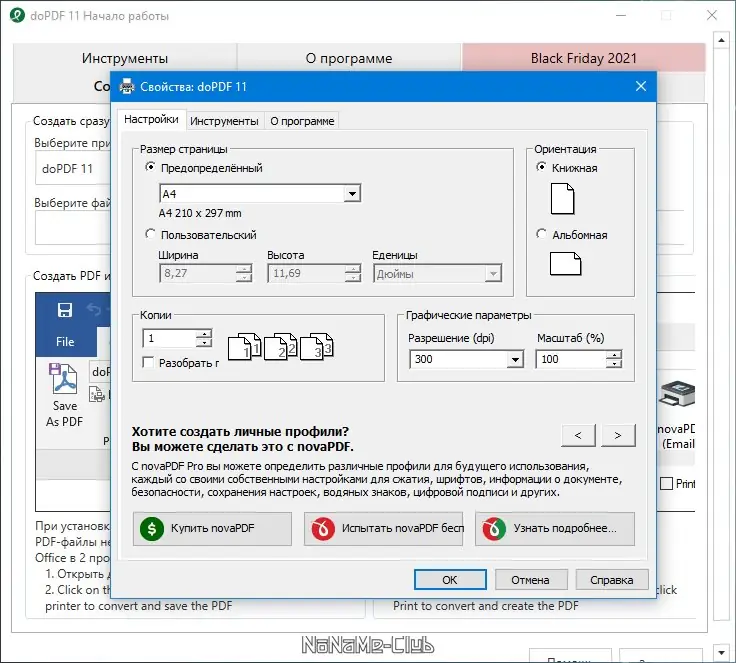This screenshot has height=663, width=736.
Task: Click the undo arrow icon in Word ribbon preview
Action: [94, 309]
